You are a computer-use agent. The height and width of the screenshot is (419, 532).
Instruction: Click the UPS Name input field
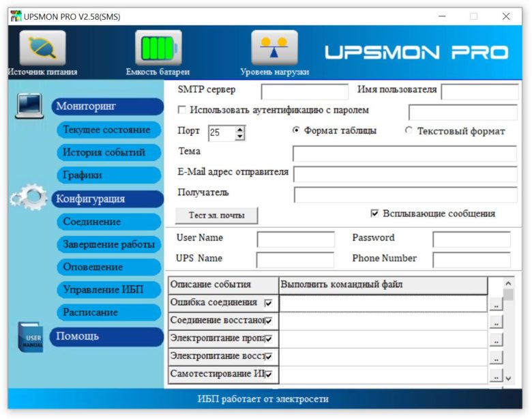pos(295,260)
